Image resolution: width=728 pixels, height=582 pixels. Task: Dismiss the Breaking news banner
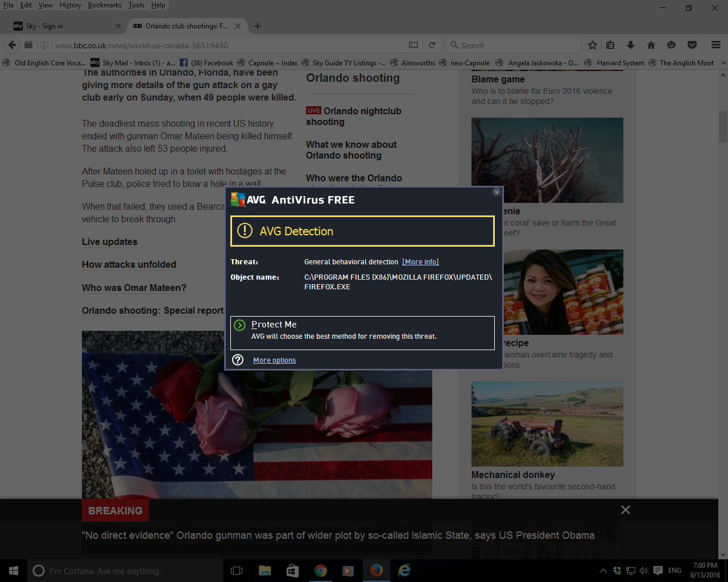[x=626, y=510]
